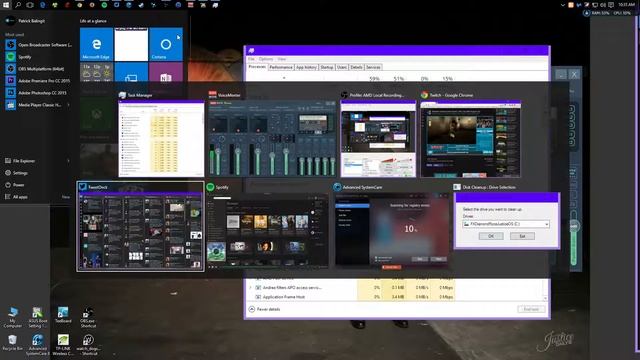
Task: Open the Microsoft Edge tile
Action: click(x=96, y=44)
